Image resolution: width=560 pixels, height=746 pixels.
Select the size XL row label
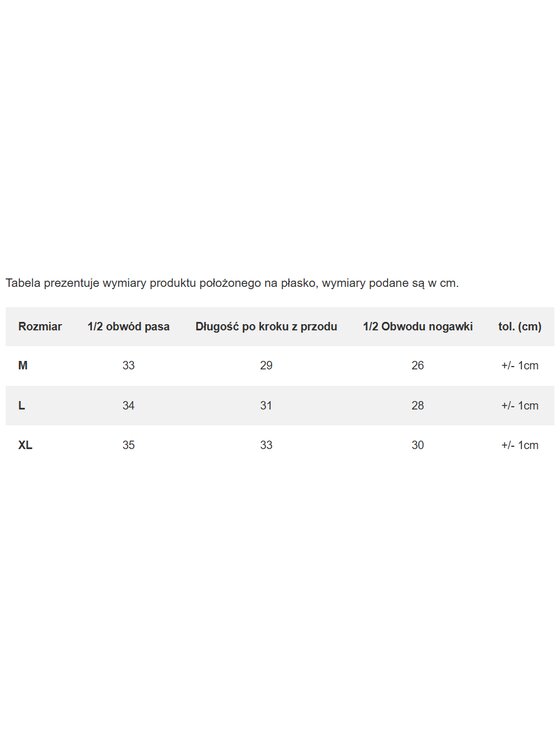pyautogui.click(x=25, y=445)
